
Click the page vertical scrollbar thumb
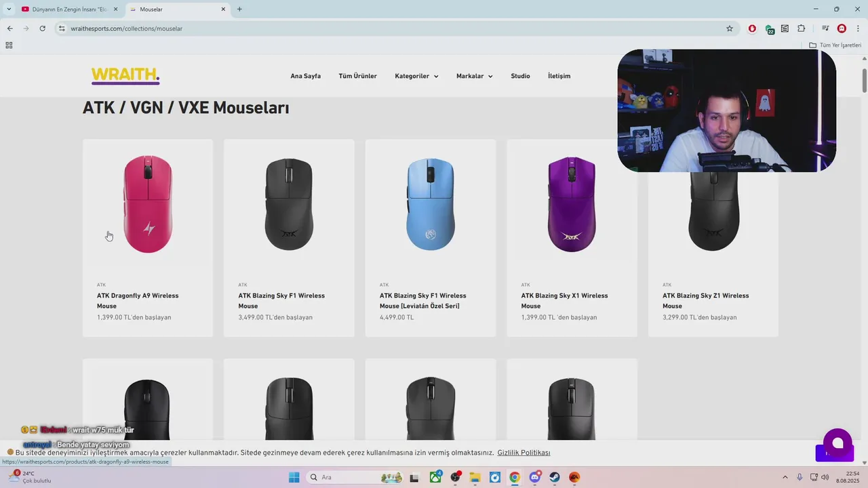tap(865, 80)
